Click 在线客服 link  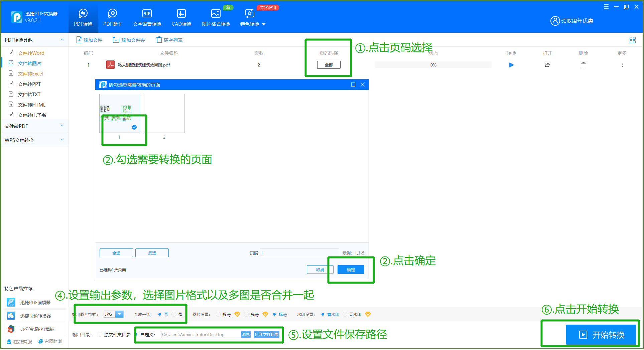[x=20, y=341]
